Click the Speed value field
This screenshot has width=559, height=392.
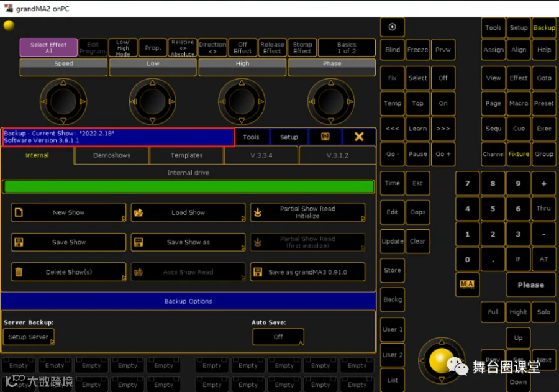point(63,68)
